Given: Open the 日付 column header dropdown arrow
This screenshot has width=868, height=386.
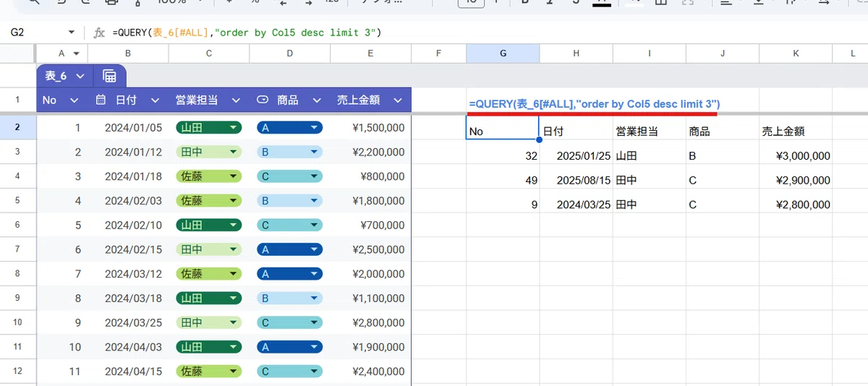Looking at the screenshot, I should 154,100.
